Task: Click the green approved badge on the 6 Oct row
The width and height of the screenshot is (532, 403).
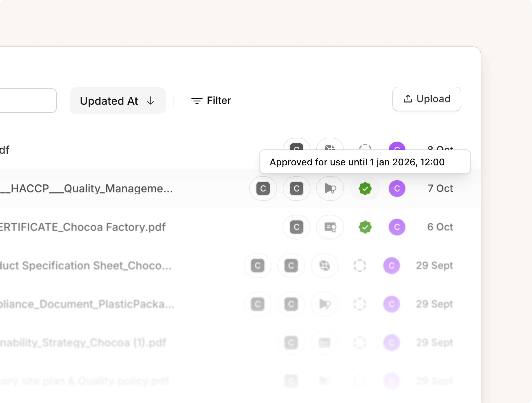Action: coord(365,227)
